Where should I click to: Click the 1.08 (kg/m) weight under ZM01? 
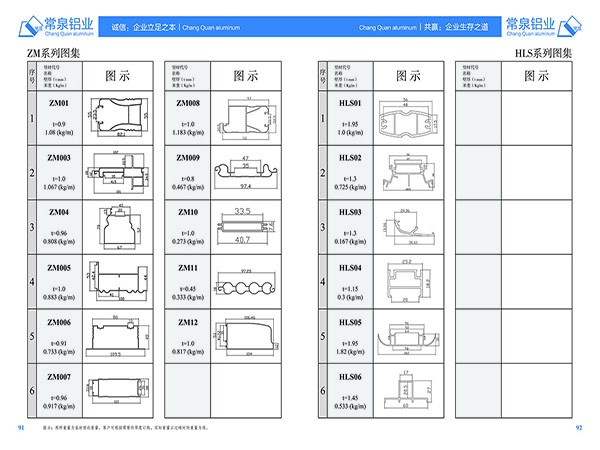click(x=59, y=132)
